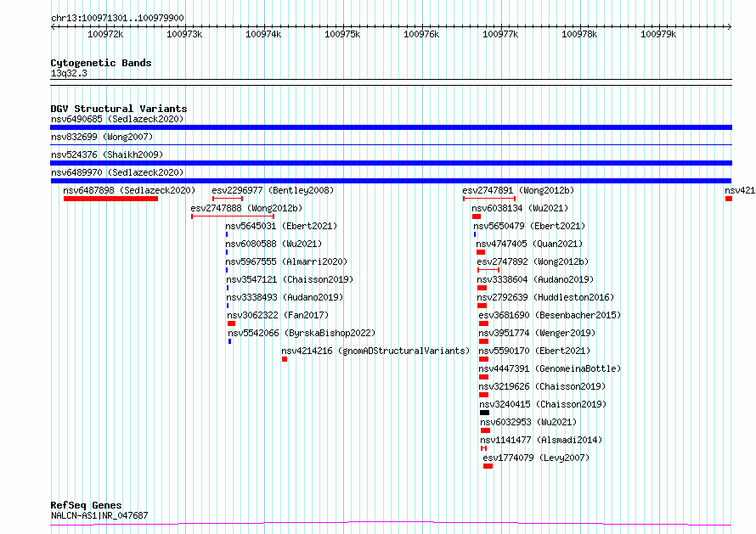Click the DGV Structural Variants track title
Image resolution: width=756 pixels, height=534 pixels.
tap(119, 109)
